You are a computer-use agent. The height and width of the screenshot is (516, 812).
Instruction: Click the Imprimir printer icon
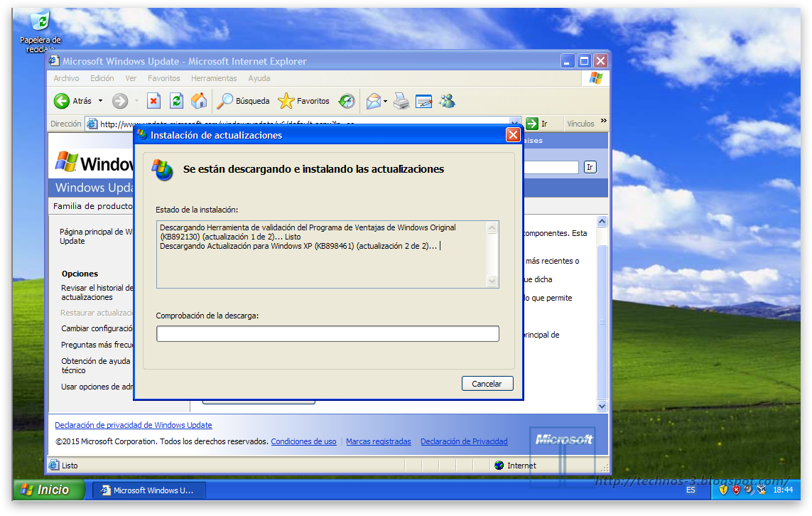pos(400,101)
